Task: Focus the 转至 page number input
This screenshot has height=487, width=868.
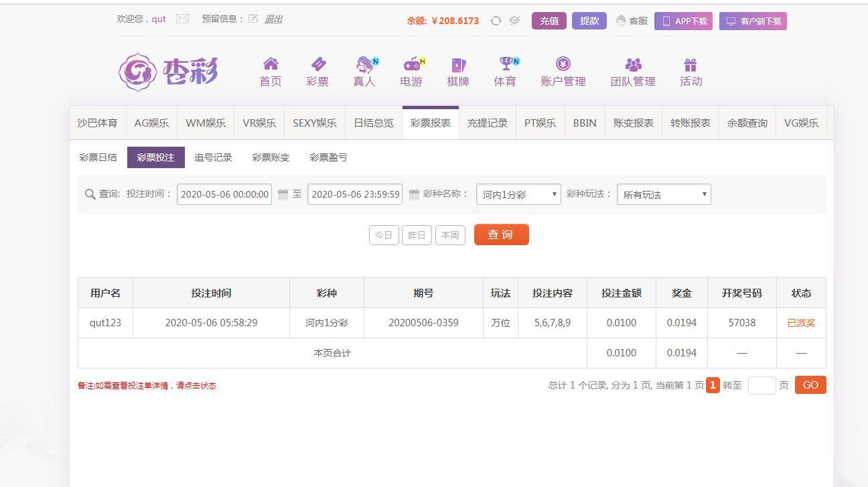Action: (762, 385)
